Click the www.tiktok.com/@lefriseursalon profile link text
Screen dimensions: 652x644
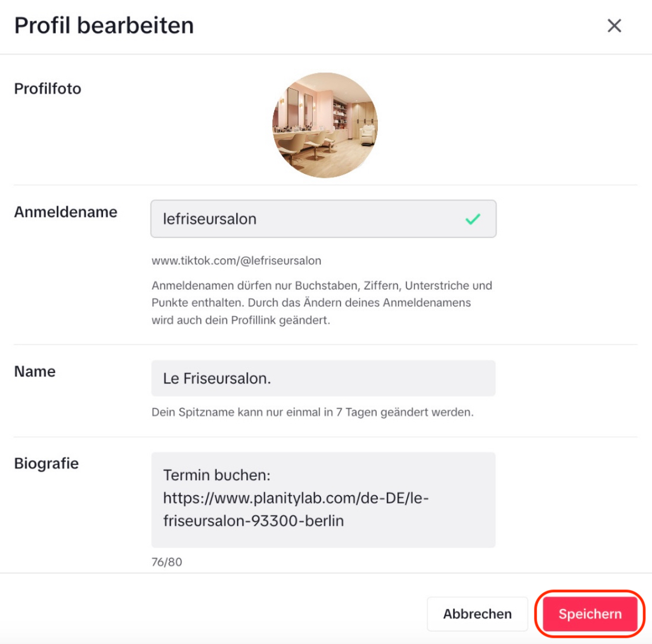tap(236, 261)
